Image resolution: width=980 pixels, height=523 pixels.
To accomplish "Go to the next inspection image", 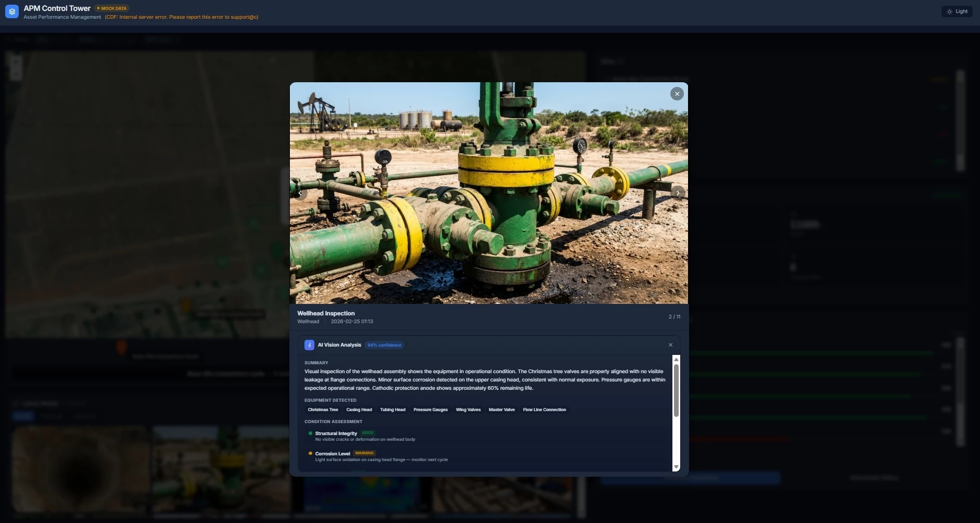I will 678,193.
